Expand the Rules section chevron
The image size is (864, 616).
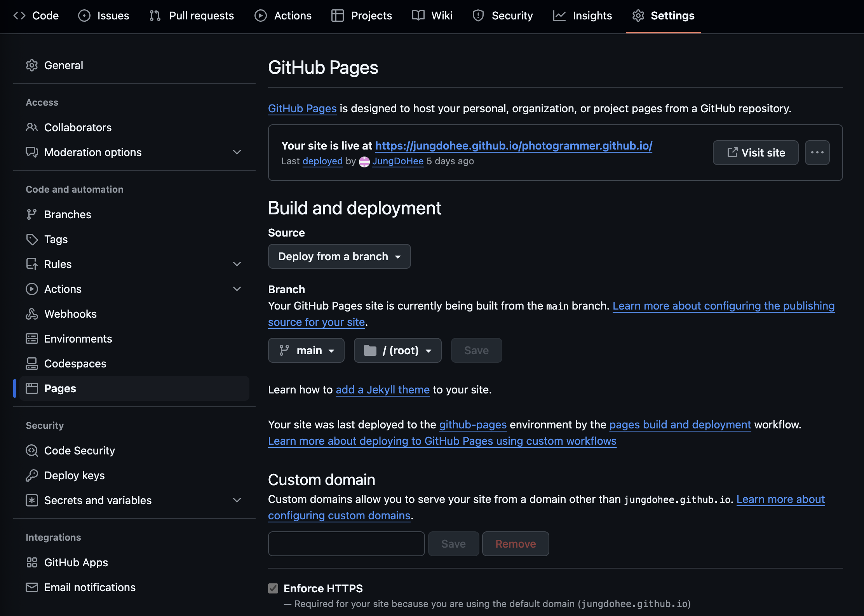(237, 264)
